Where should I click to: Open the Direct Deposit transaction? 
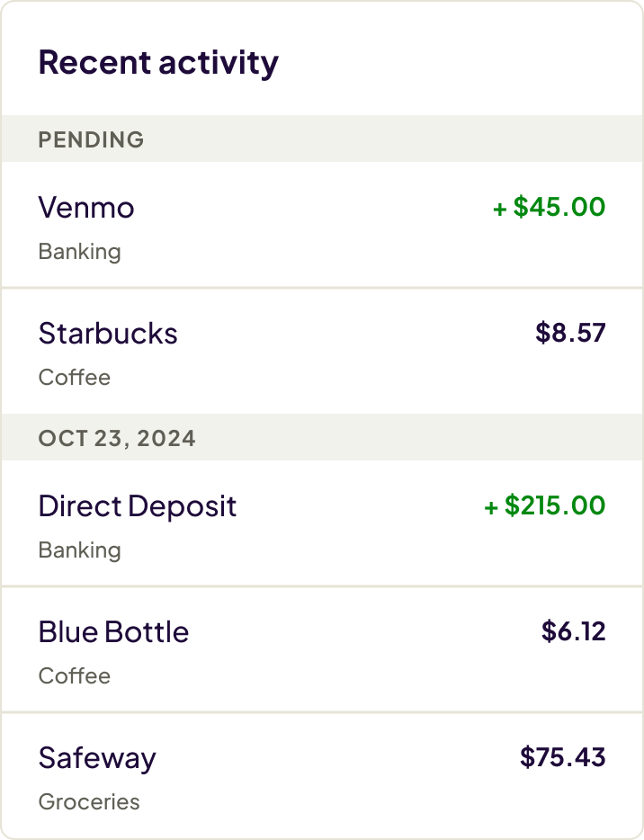(138, 506)
